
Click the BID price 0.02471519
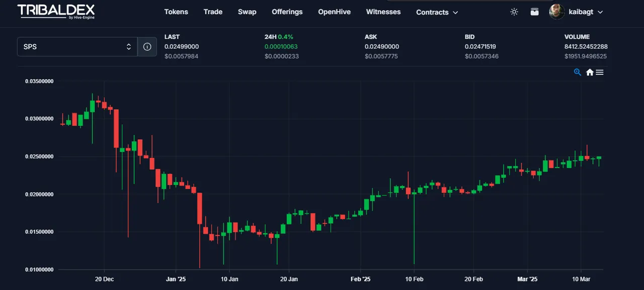[480, 47]
